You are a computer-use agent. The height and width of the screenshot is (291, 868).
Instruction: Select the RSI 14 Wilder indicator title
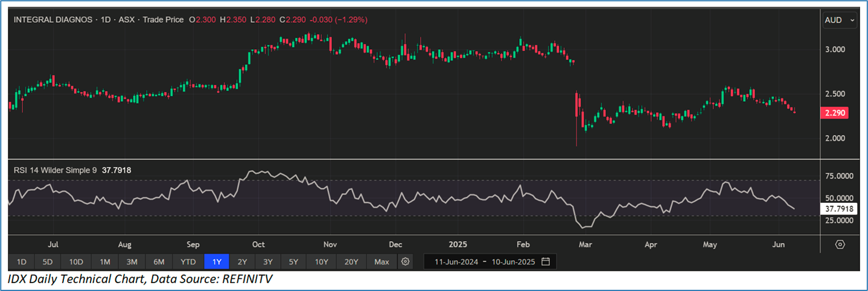tap(55, 170)
